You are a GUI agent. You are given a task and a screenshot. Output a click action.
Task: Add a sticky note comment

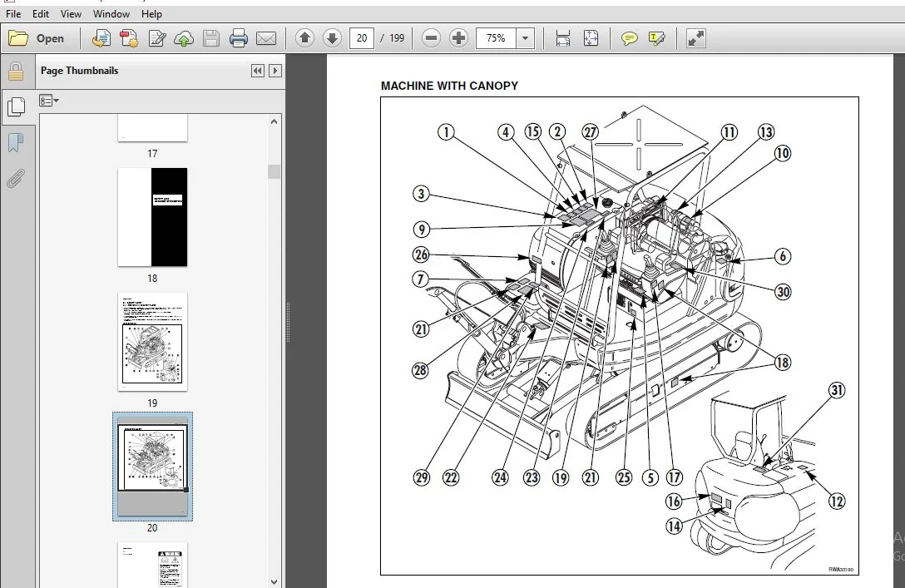[629, 38]
